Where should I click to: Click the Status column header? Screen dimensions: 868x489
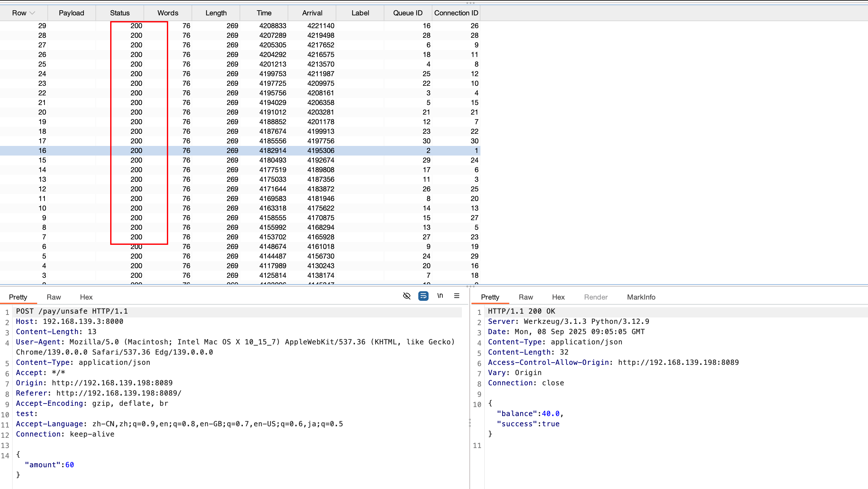tap(119, 13)
